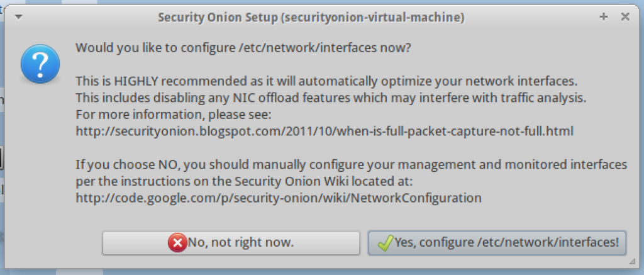The height and width of the screenshot is (275, 644).
Task: Click the "Would you like to configure" question line
Action: pyautogui.click(x=243, y=48)
